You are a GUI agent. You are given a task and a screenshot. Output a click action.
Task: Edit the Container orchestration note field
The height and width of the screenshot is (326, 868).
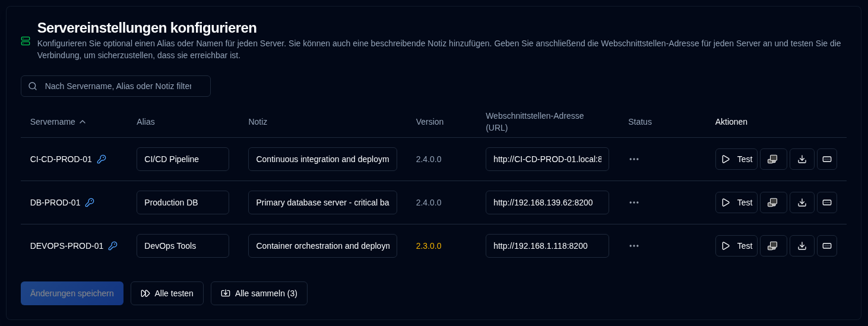(x=322, y=246)
